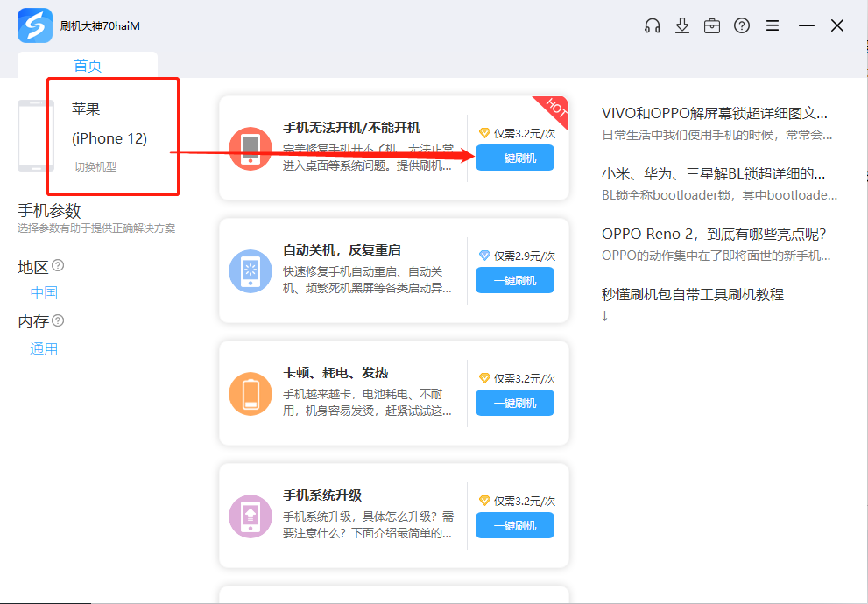Click the snippet BL锁全称bootloader锁
The width and height of the screenshot is (868, 604).
(720, 195)
